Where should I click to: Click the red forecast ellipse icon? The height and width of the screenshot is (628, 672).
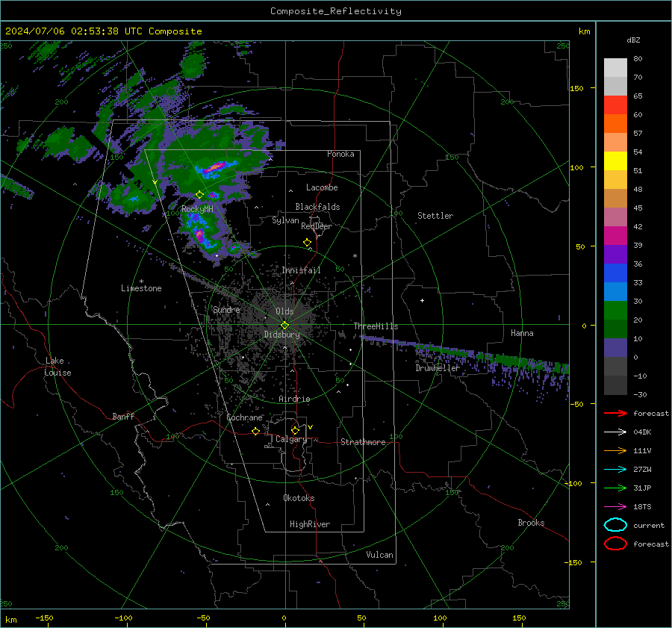pyautogui.click(x=615, y=544)
